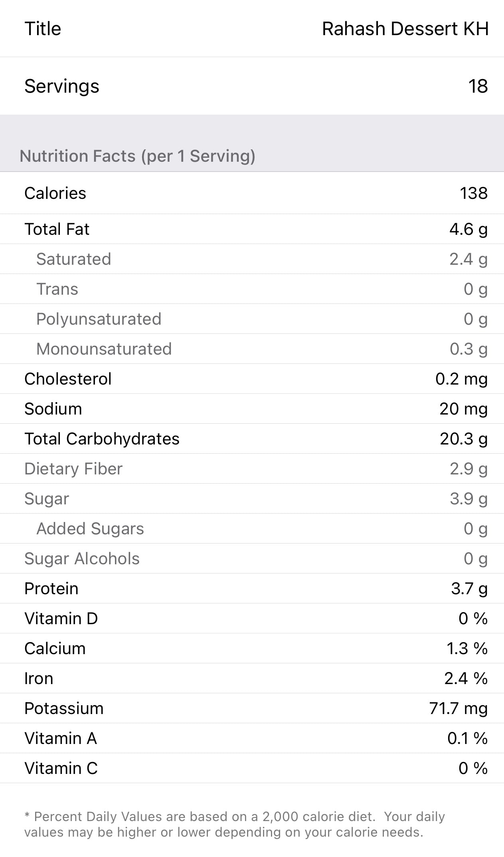This screenshot has height=857, width=504.
Task: Tap the Sodium 20 mg value
Action: tap(463, 409)
